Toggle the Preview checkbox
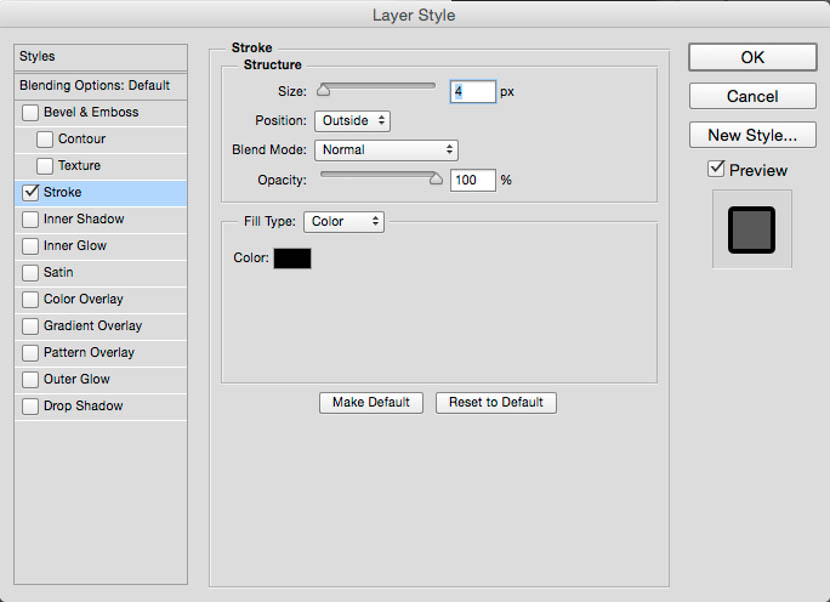 (x=716, y=169)
